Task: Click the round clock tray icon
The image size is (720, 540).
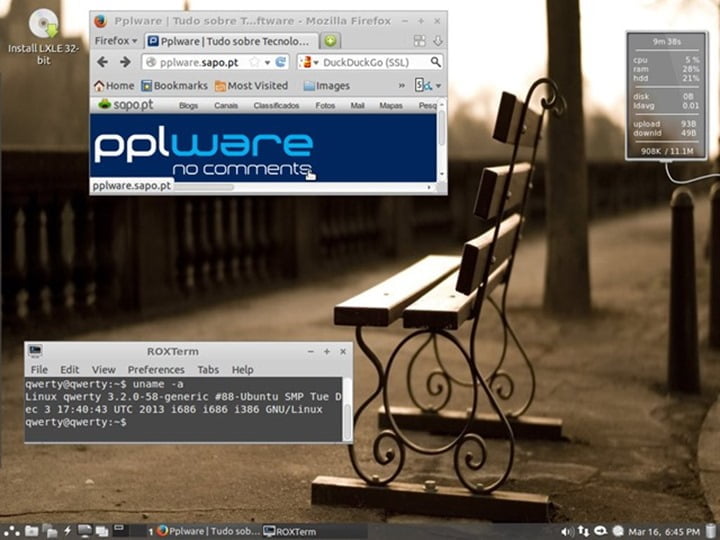Action: coord(618,531)
